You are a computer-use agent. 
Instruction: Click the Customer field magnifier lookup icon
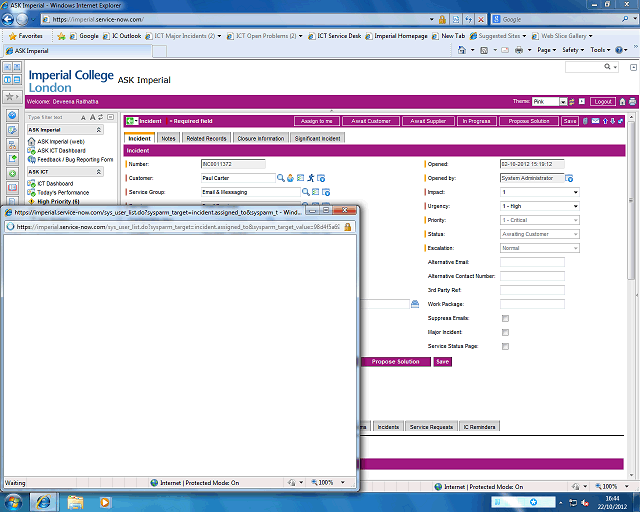282,178
